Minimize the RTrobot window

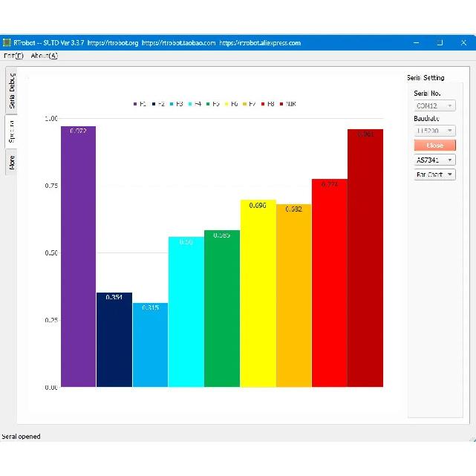coord(417,43)
